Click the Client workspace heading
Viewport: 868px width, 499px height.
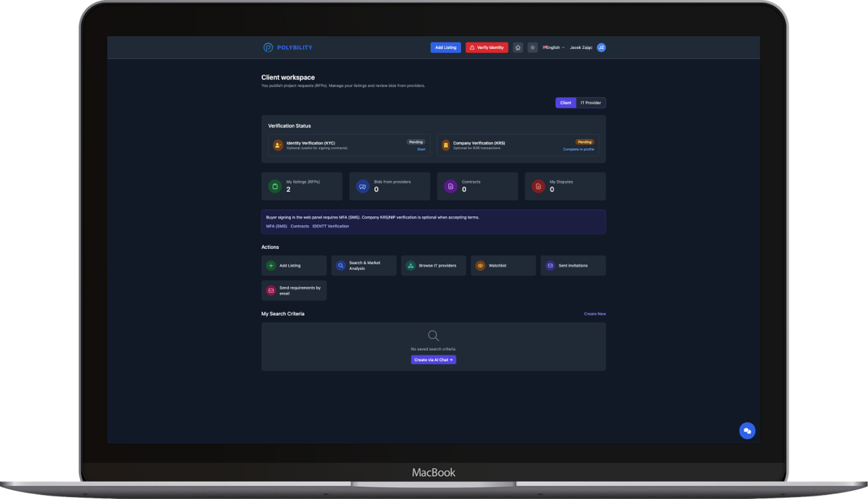coord(288,77)
